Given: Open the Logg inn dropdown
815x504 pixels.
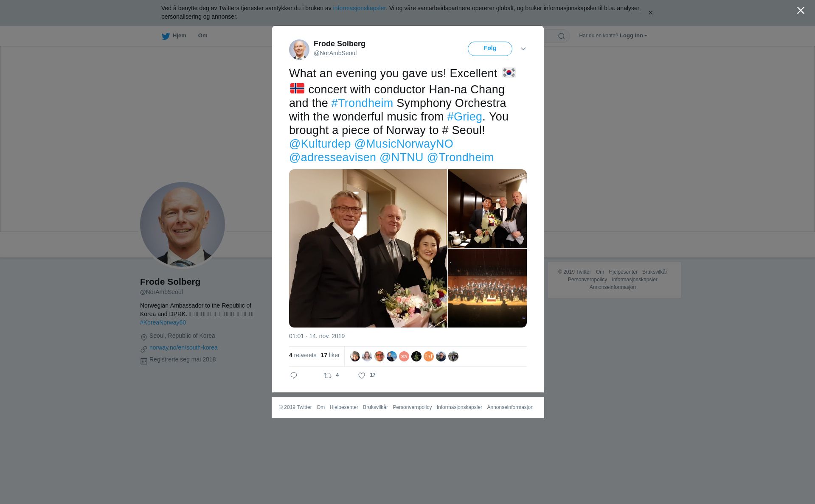Looking at the screenshot, I should click(x=633, y=36).
